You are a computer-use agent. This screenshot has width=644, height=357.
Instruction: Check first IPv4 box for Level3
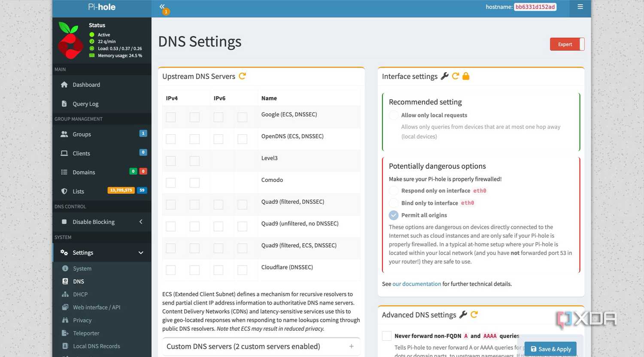[x=171, y=161]
